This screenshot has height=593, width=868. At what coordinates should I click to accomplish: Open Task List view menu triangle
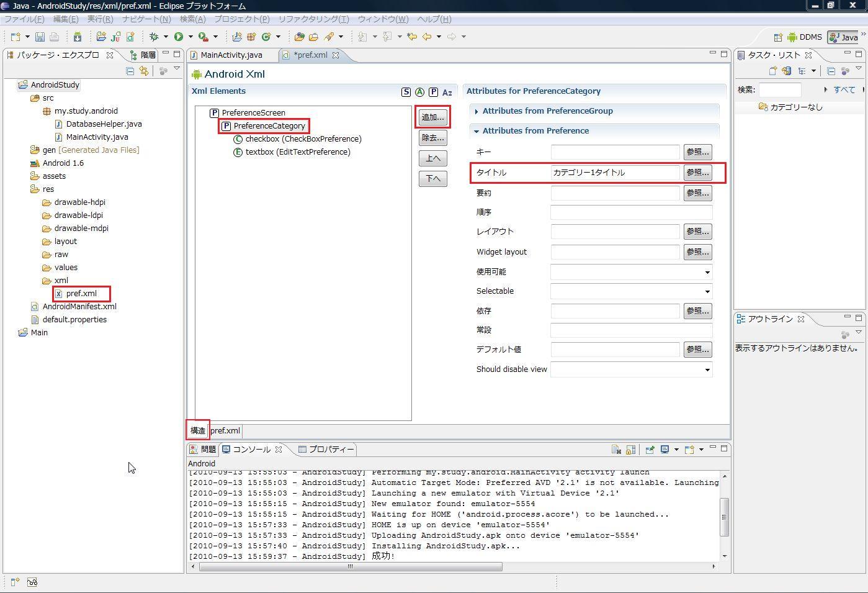click(x=859, y=69)
